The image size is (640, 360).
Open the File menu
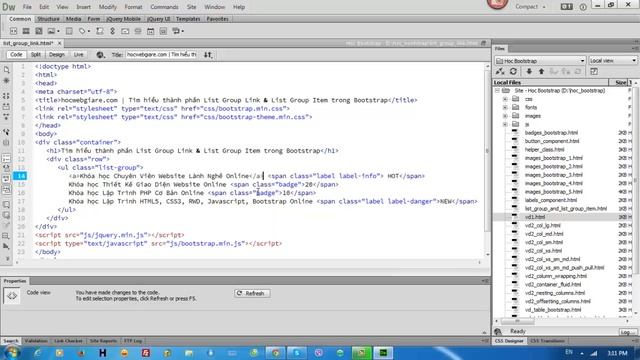coord(27,7)
